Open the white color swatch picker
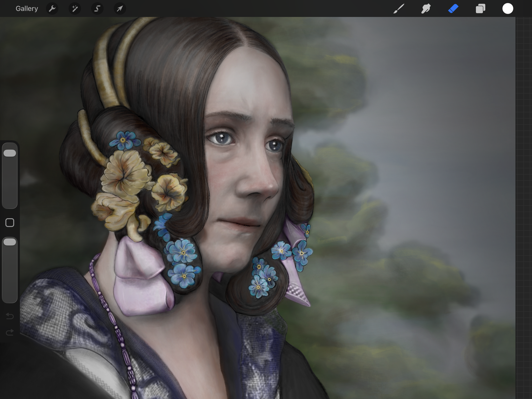This screenshot has width=532, height=399. pos(508,9)
